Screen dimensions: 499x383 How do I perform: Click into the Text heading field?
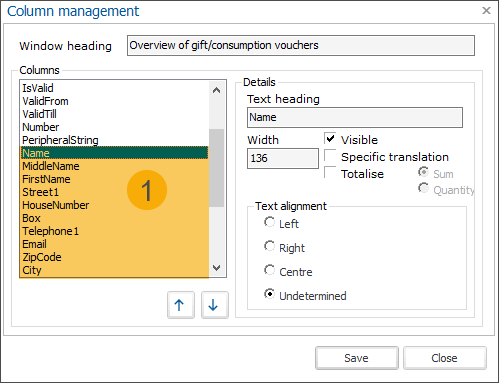point(355,117)
